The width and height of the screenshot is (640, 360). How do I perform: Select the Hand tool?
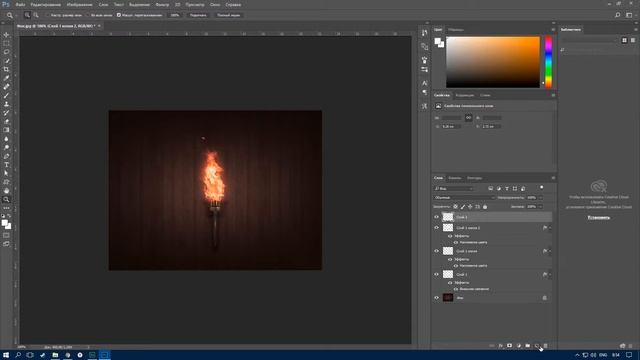coord(6,191)
